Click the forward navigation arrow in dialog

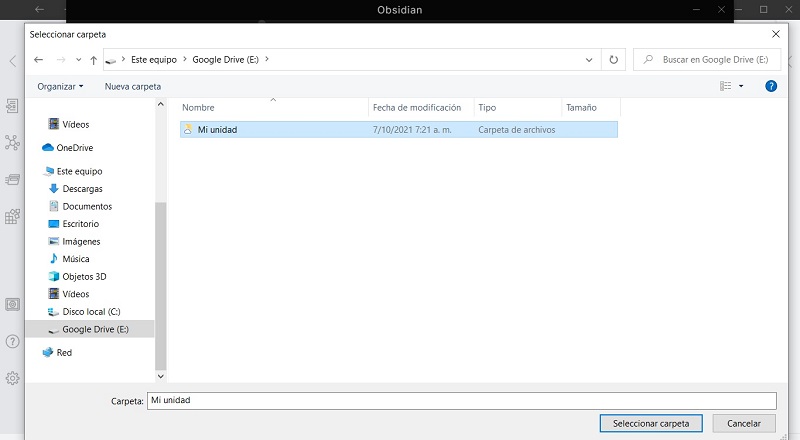(x=61, y=60)
